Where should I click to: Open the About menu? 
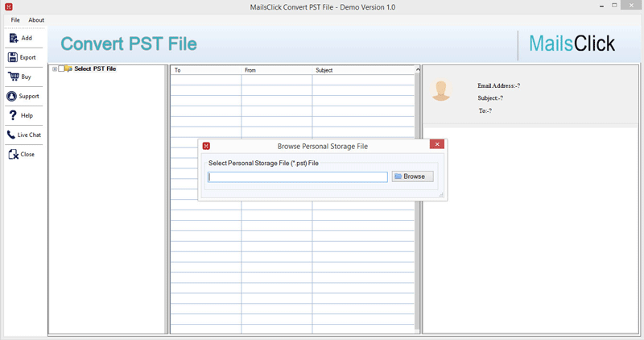(36, 19)
